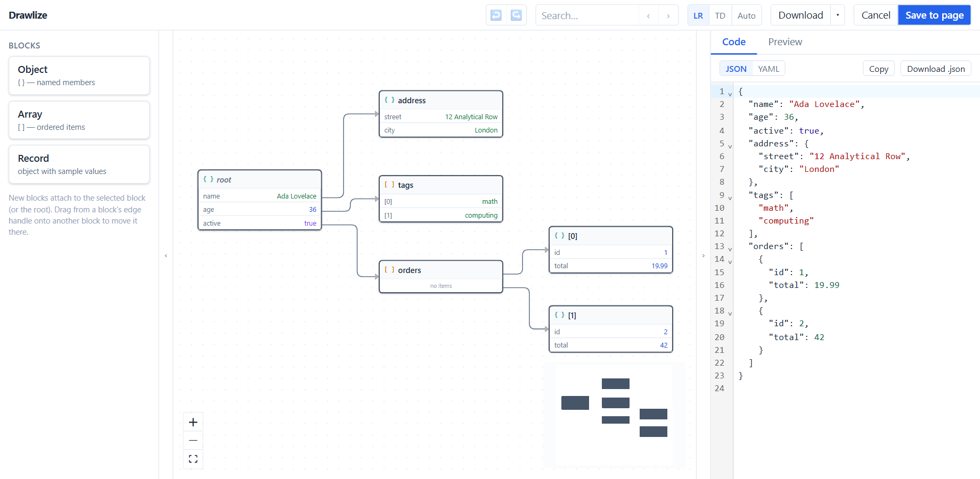Open the Preview tab
This screenshot has height=479, width=980.
tap(785, 42)
